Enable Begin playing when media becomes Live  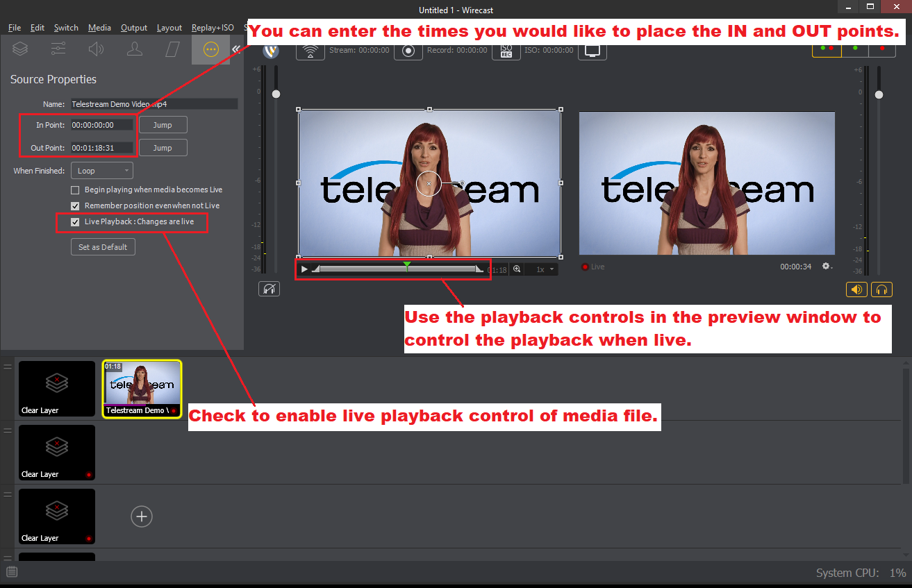click(75, 190)
